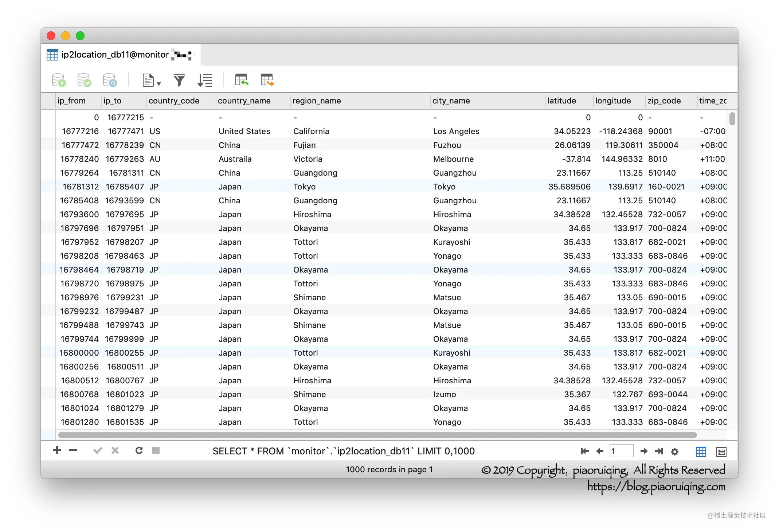The image size is (779, 532).
Task: Click the commit transaction database icon
Action: tap(84, 80)
